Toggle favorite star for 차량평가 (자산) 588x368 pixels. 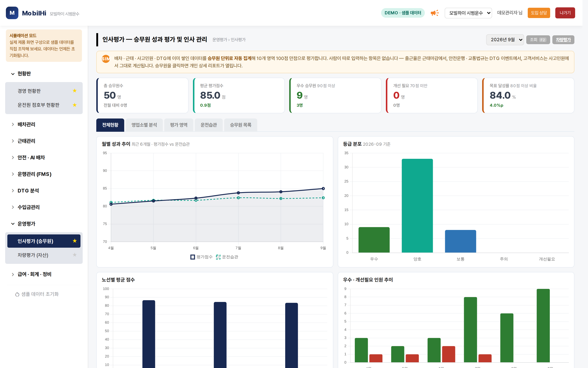point(75,255)
